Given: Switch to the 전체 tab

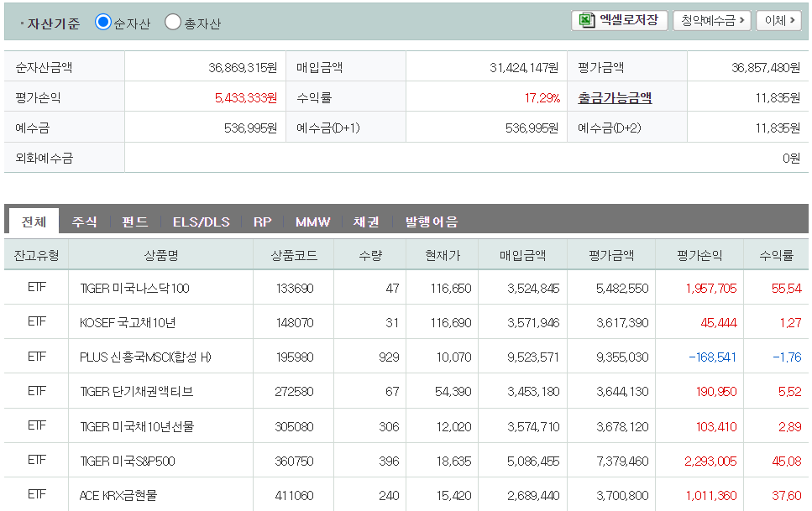Looking at the screenshot, I should 34,222.
